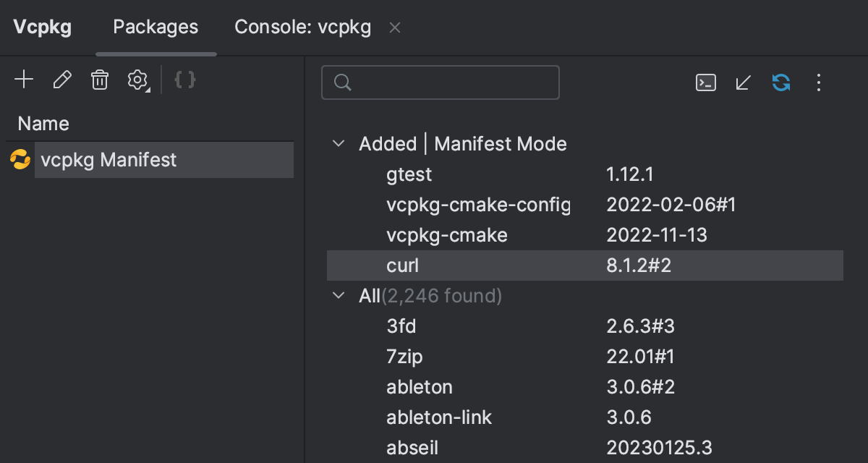Open the gear settings icon
The image size is (868, 463).
click(x=137, y=80)
